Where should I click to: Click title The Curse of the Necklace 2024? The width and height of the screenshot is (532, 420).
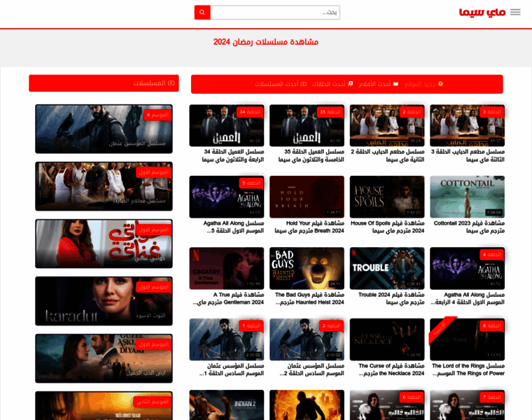(x=391, y=370)
